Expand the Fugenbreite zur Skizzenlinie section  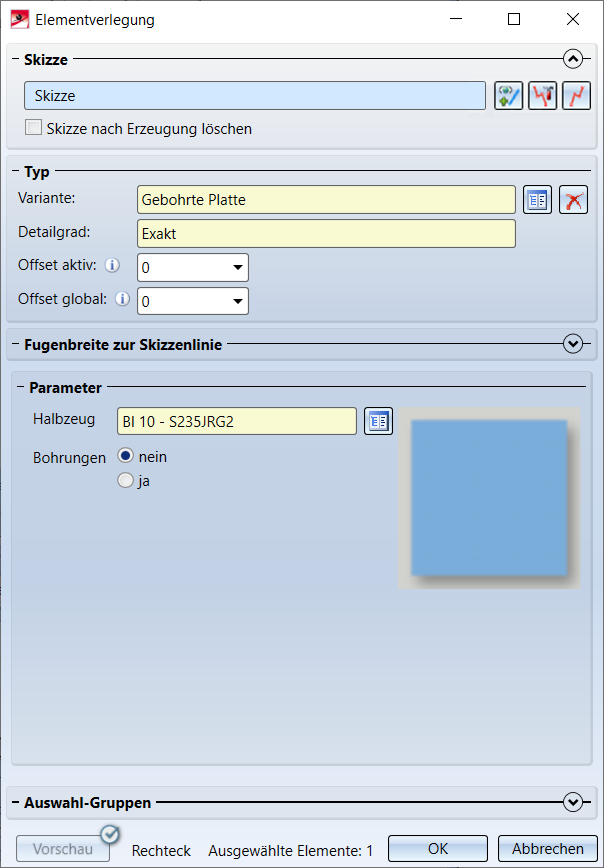[573, 344]
